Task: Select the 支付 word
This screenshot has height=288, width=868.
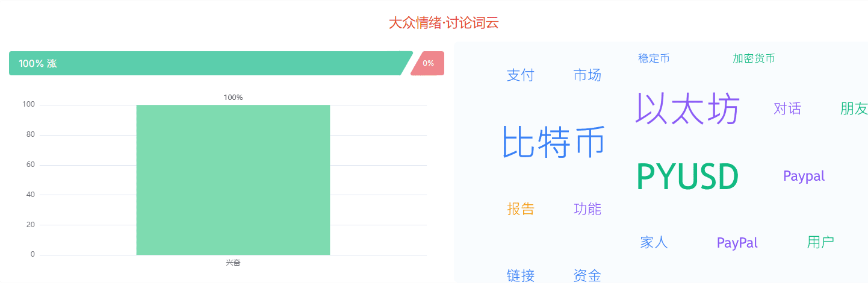Action: click(x=520, y=75)
